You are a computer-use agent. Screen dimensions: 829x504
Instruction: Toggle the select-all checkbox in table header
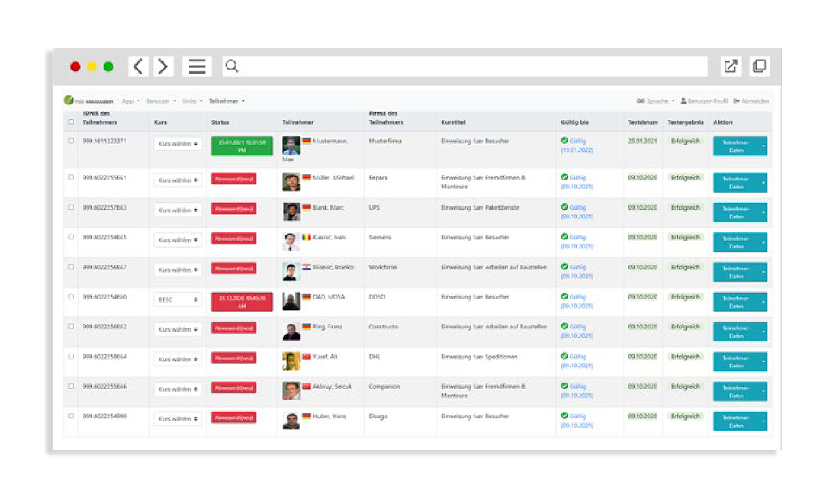click(71, 122)
